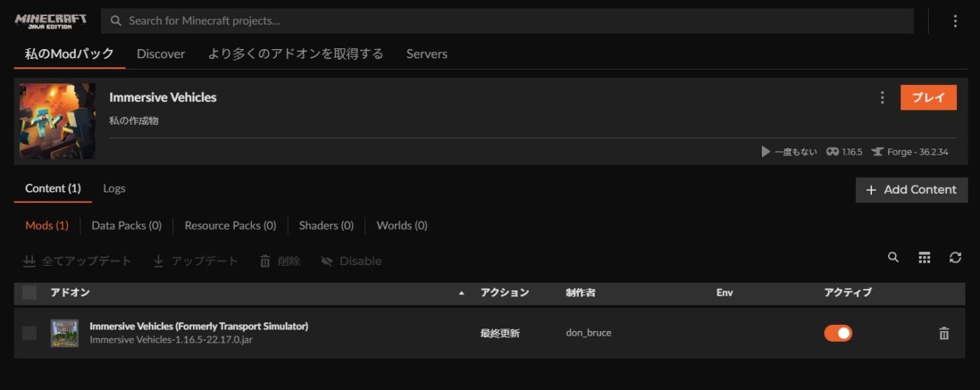Screen dimensions: 980x390
Task: Select the Worlds (0) filter
Action: pos(402,225)
